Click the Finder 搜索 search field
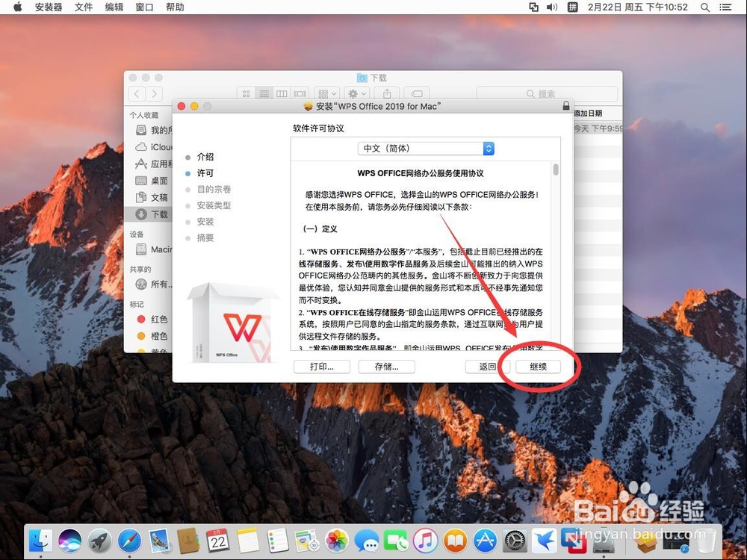 pos(547,94)
